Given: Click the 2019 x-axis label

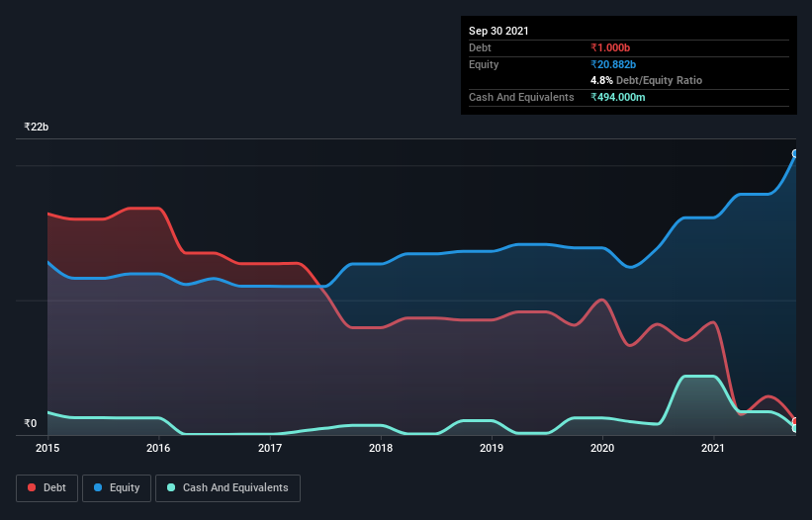Looking at the screenshot, I should (492, 448).
